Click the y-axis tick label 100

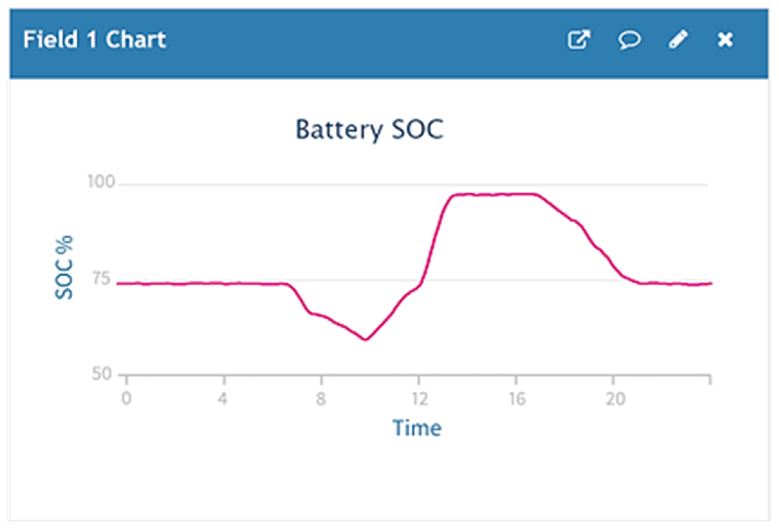[x=101, y=182]
